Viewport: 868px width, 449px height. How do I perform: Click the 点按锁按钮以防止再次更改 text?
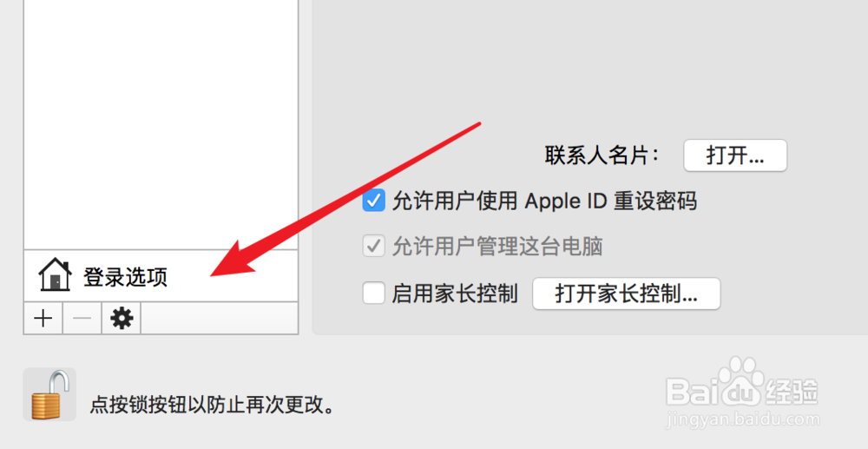click(x=213, y=406)
